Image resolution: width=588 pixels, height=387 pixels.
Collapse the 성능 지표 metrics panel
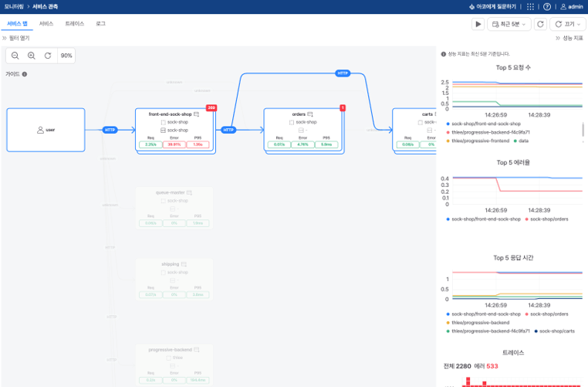[569, 38]
